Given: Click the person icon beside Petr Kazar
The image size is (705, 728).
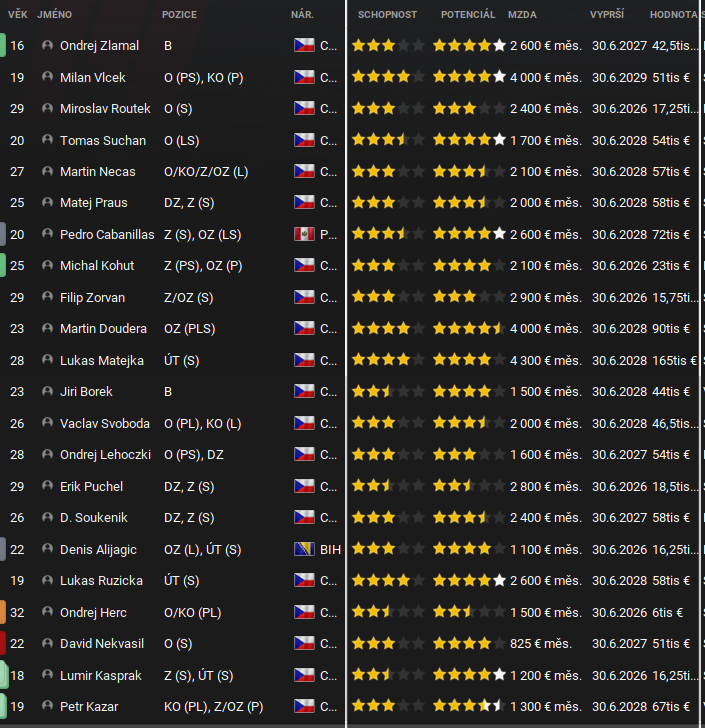Looking at the screenshot, I should 47,706.
